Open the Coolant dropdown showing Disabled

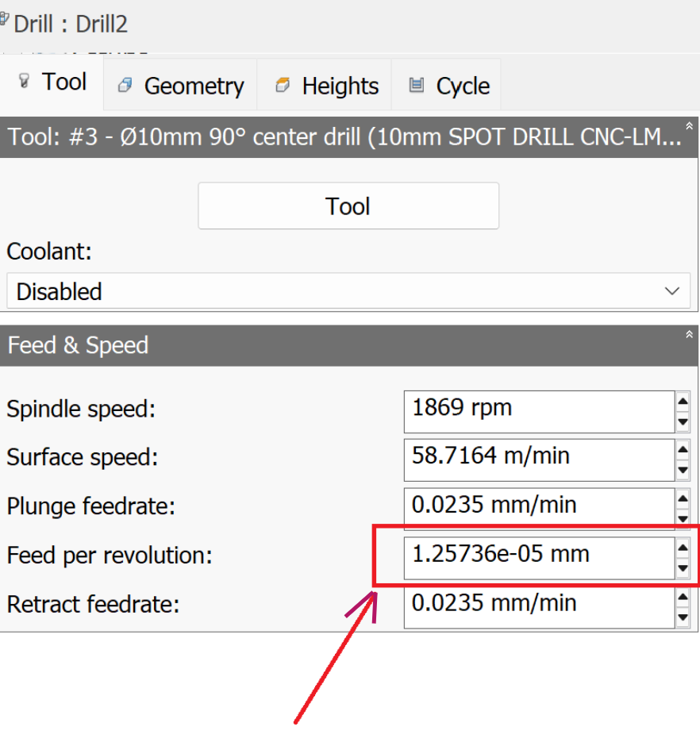[348, 291]
